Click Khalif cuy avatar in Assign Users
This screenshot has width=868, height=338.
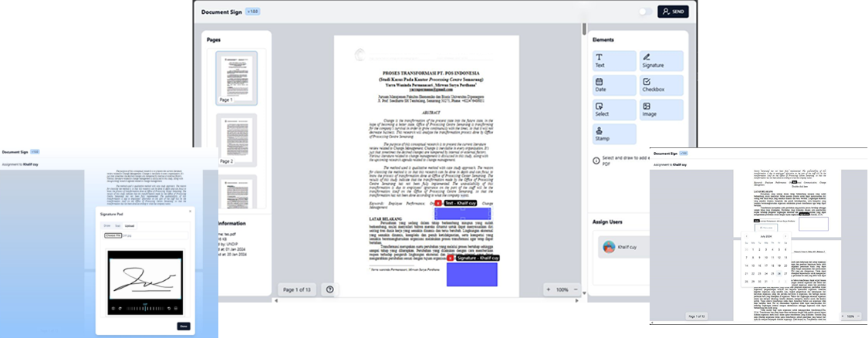point(610,247)
